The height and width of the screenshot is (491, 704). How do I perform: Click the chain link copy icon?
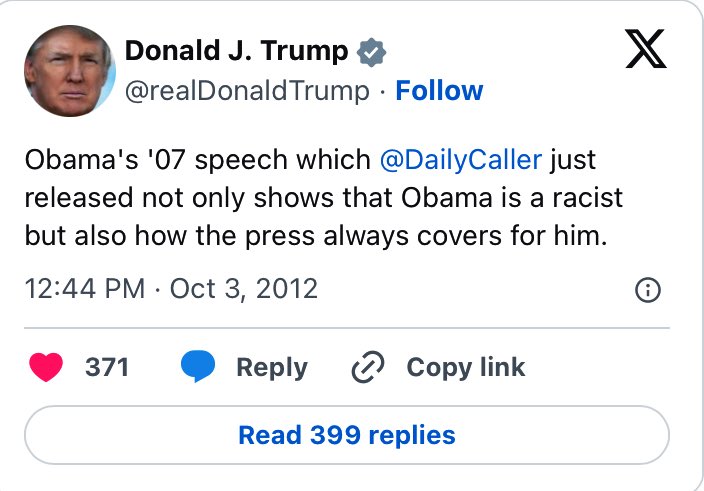click(369, 367)
